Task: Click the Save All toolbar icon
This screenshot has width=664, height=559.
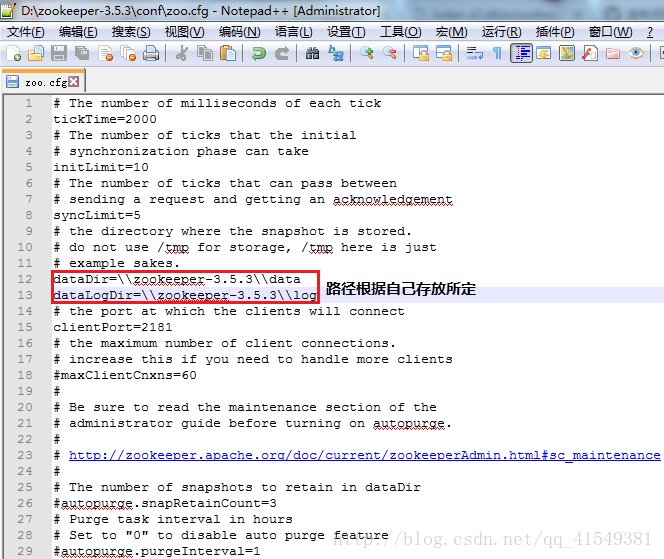Action: tap(82, 53)
